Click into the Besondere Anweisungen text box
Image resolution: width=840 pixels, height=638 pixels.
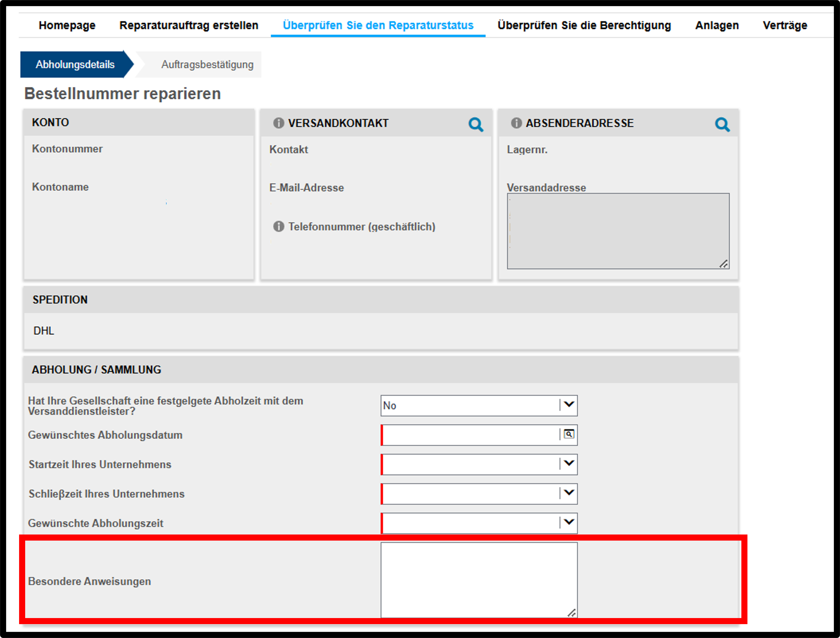point(479,580)
